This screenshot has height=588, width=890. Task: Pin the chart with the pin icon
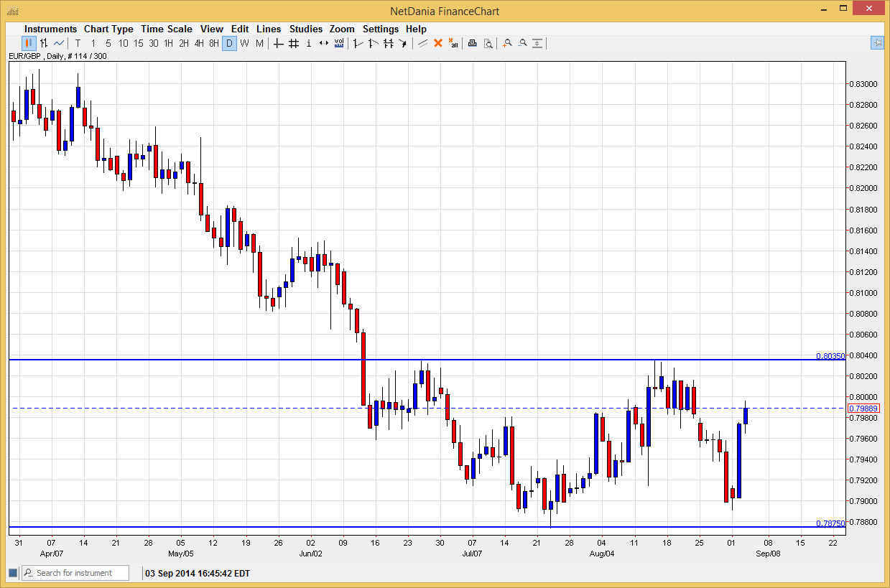coord(877,42)
